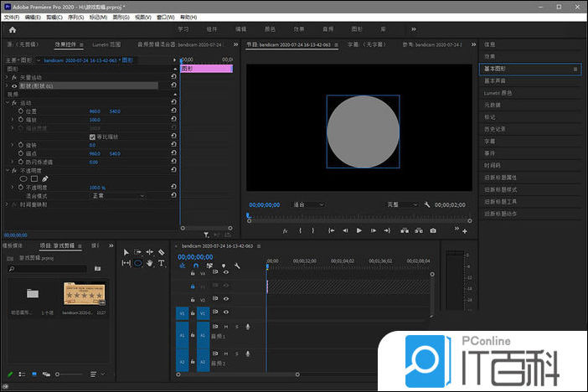Create ellipse mask under opacity
This screenshot has height=392, width=588.
23,178
